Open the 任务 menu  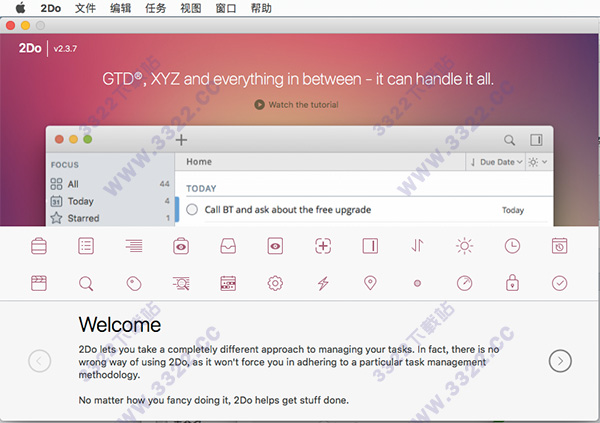coord(156,8)
